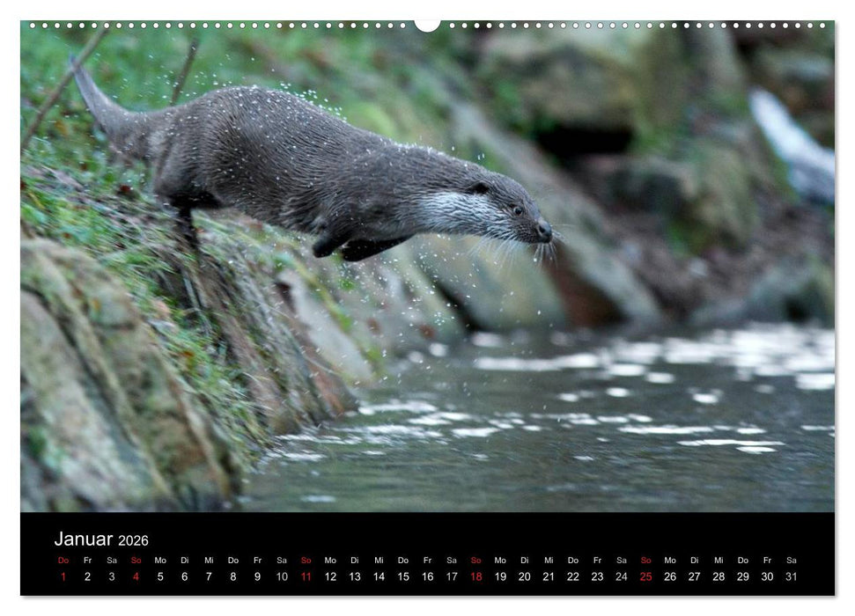Click the last date 31 of January

tap(791, 575)
